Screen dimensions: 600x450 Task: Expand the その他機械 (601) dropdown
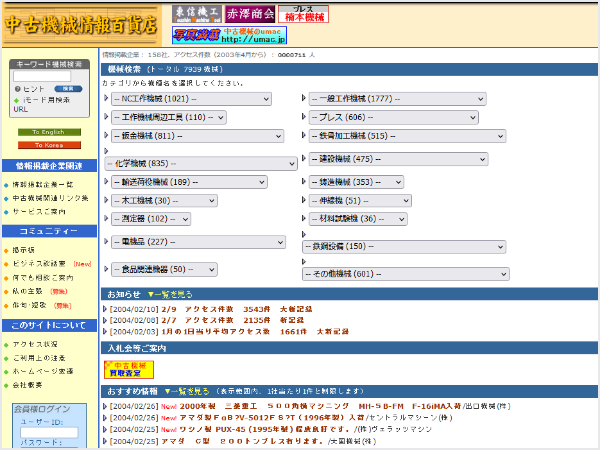[406, 274]
